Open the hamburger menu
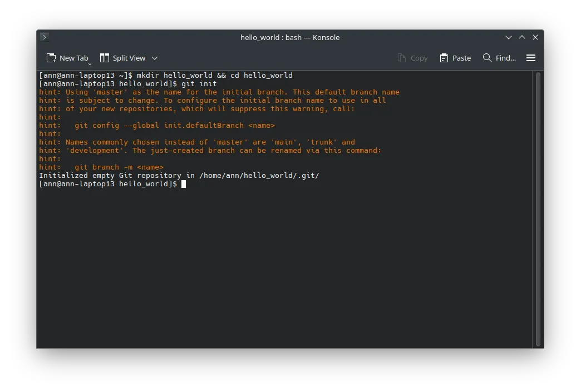This screenshot has width=581, height=392. pos(531,58)
